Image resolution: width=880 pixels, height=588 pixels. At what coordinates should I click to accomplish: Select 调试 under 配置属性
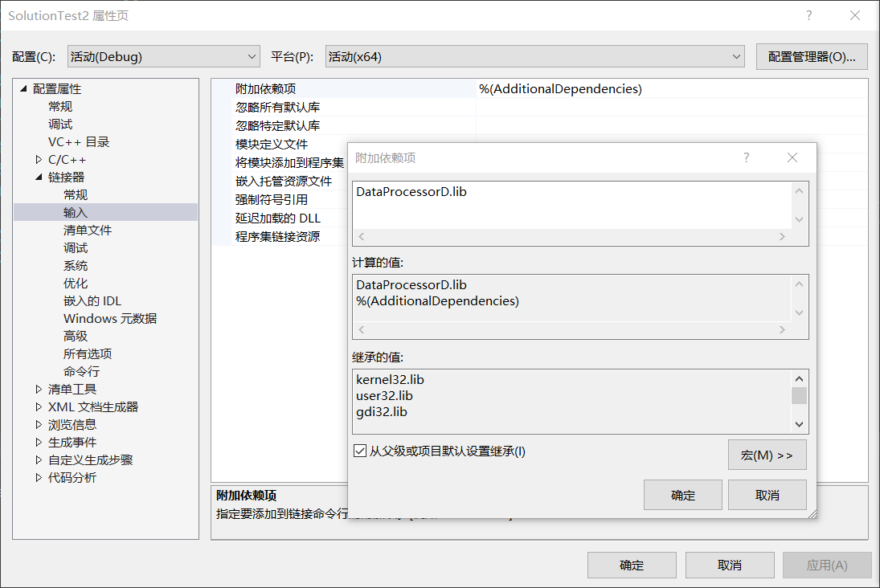click(61, 124)
